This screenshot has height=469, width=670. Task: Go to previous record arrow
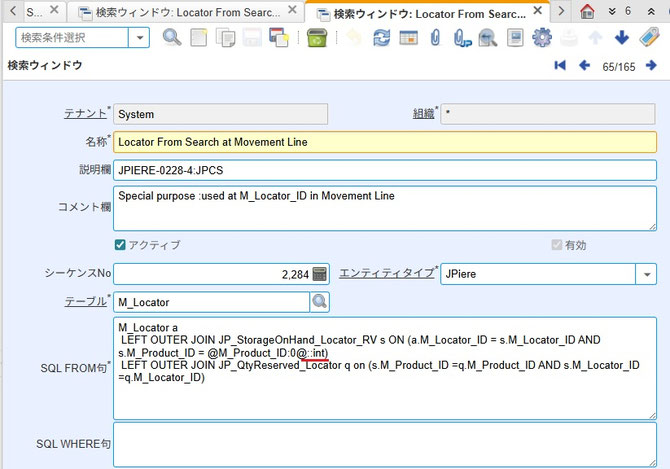pyautogui.click(x=584, y=65)
